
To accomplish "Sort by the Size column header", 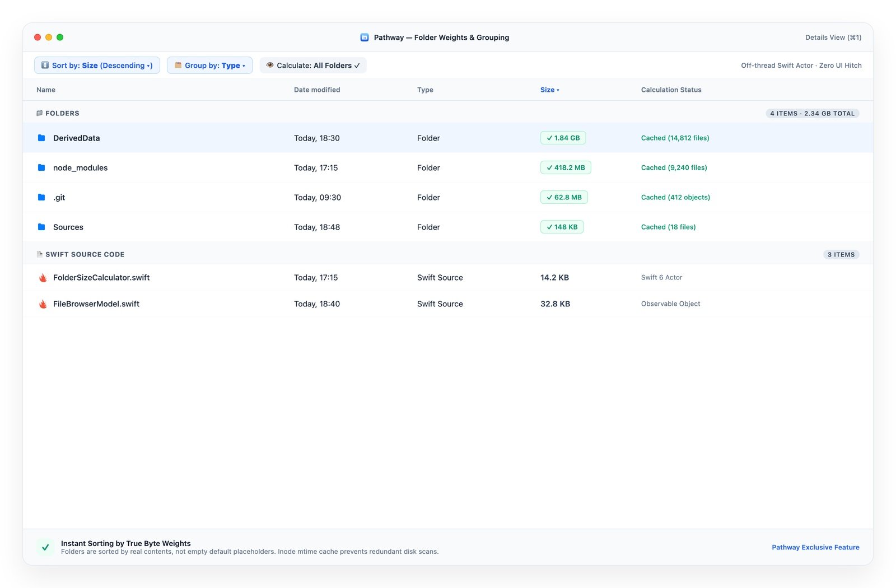I will (x=549, y=90).
